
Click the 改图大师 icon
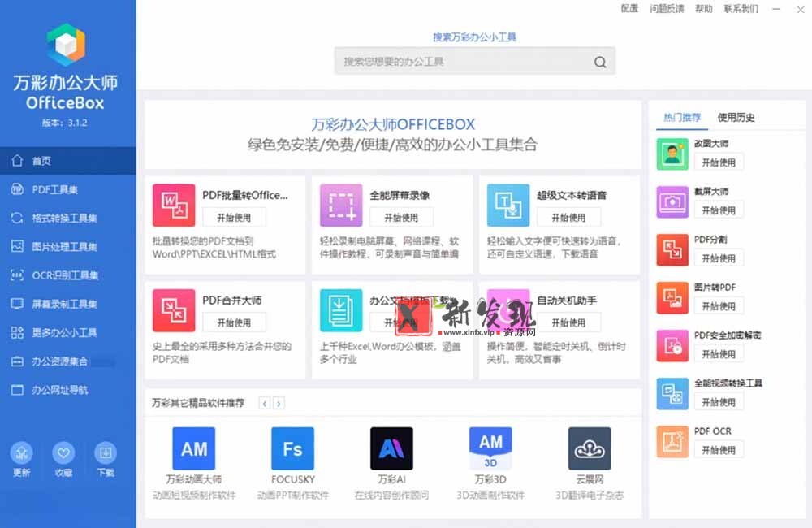coord(672,154)
